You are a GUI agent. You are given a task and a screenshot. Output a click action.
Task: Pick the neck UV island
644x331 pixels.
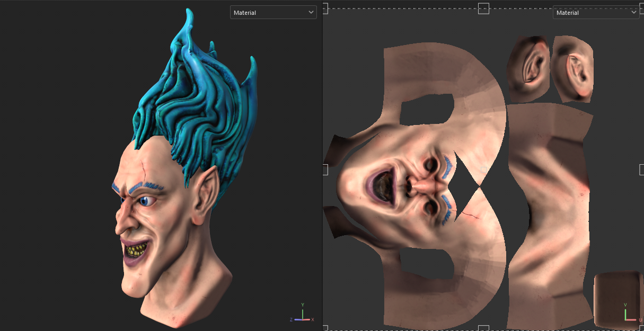[x=549, y=212]
